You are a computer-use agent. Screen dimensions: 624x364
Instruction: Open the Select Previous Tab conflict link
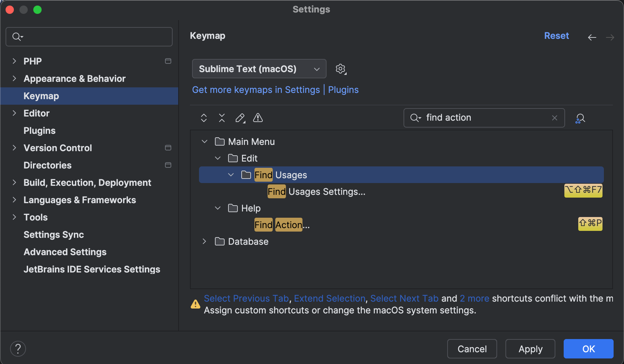point(246,298)
